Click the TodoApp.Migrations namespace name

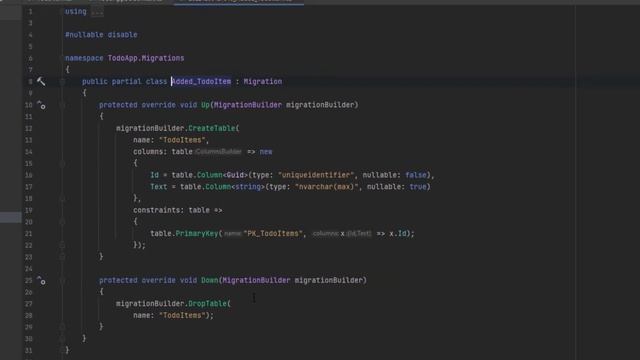coord(146,58)
